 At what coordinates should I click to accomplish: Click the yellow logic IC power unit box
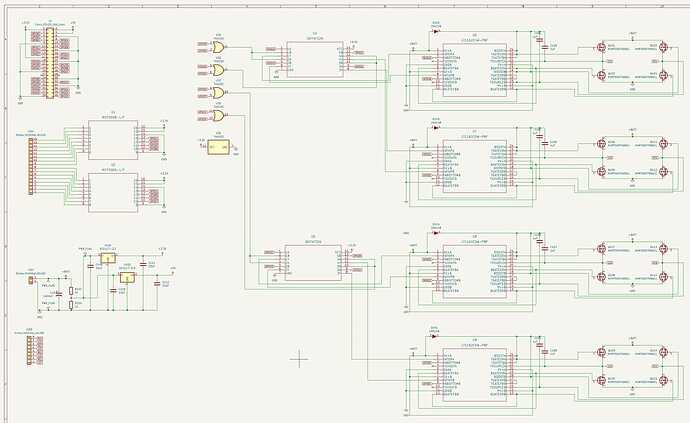coord(218,147)
